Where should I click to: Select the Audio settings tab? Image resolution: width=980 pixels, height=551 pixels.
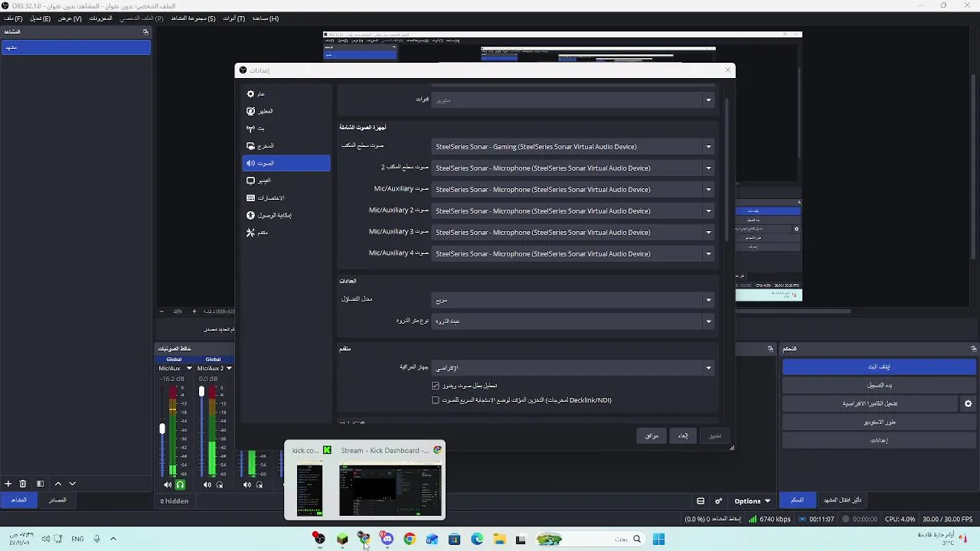pyautogui.click(x=286, y=163)
